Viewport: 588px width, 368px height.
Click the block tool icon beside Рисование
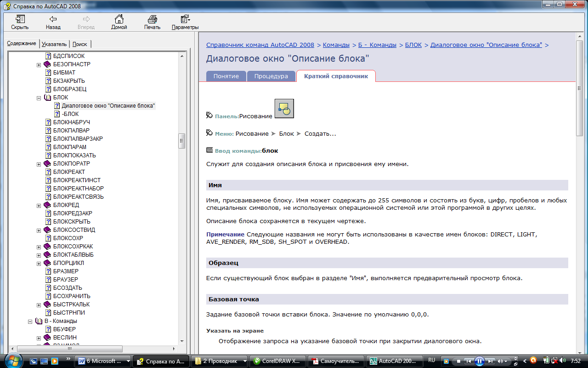point(284,109)
